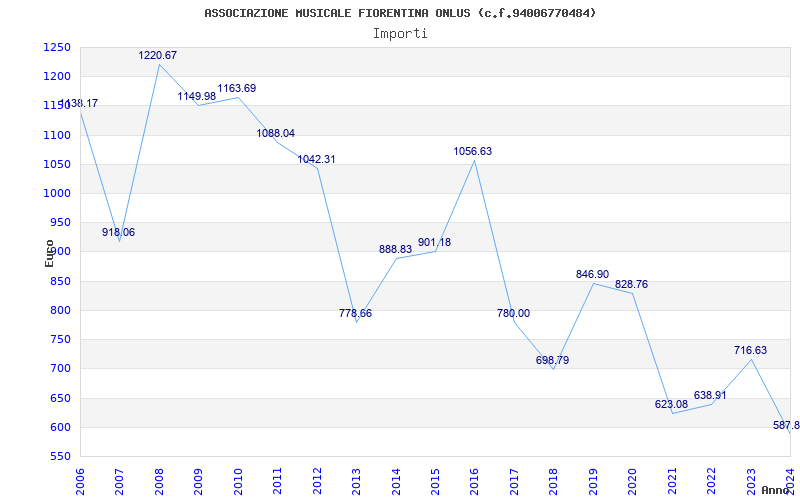Click the 780.00 data label
The width and height of the screenshot is (800, 500).
click(513, 313)
